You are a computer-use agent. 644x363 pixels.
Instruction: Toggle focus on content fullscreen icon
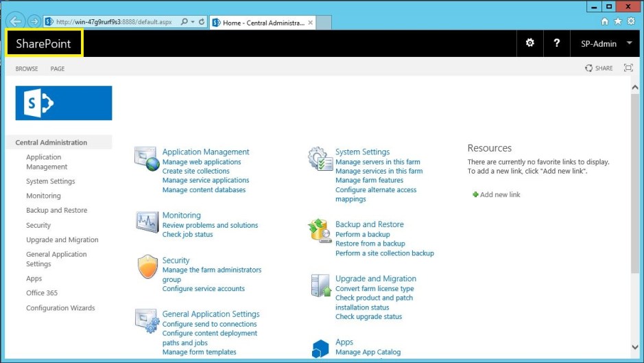click(628, 68)
